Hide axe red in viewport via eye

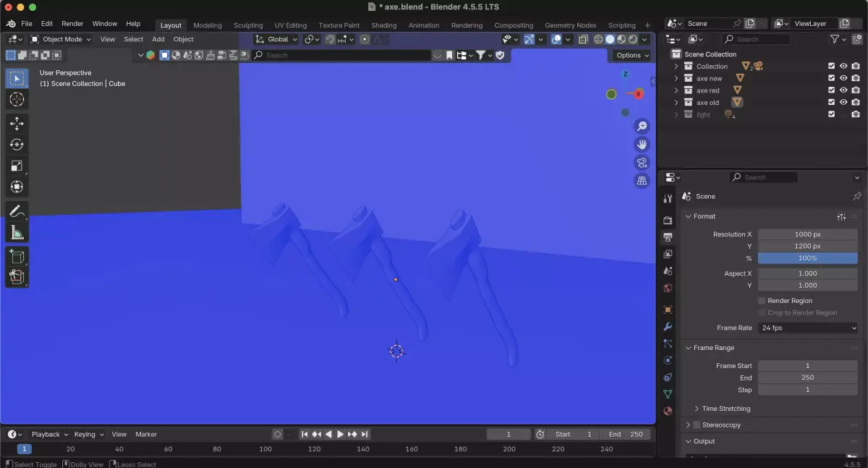[843, 90]
